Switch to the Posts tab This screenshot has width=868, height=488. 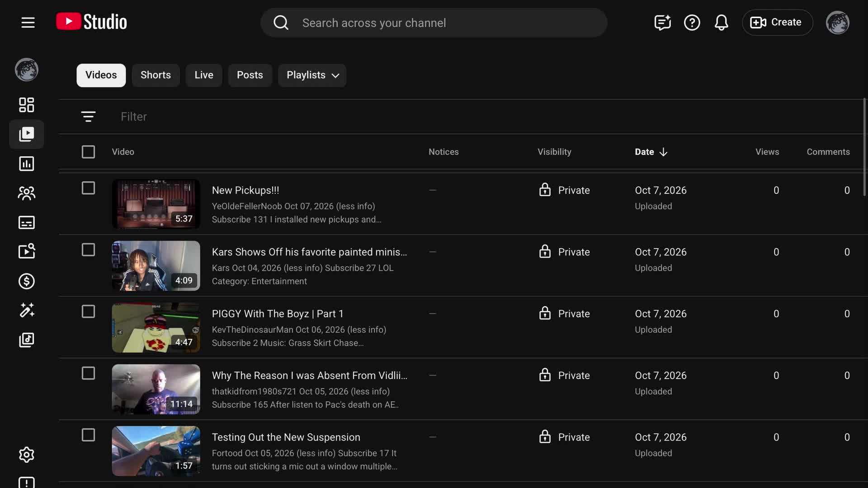pyautogui.click(x=250, y=75)
